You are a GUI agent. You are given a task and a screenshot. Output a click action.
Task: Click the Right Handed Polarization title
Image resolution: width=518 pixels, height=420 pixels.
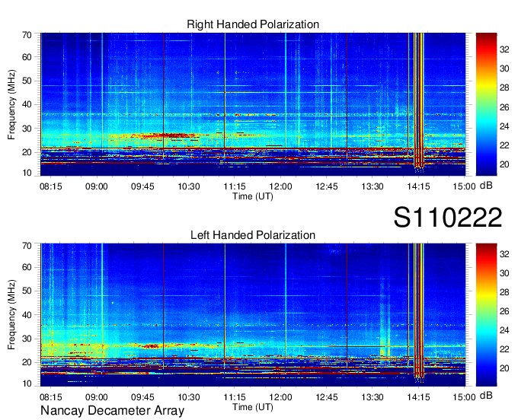(x=253, y=24)
